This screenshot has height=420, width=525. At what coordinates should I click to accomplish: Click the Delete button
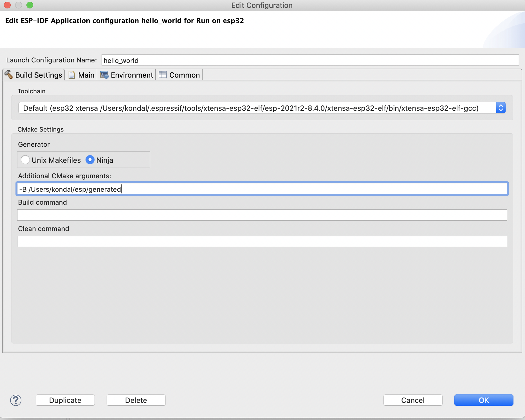pos(136,400)
